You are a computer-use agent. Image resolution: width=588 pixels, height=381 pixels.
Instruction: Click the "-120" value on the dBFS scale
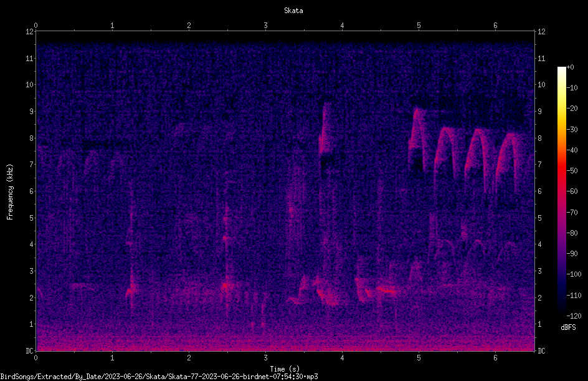[574, 316]
